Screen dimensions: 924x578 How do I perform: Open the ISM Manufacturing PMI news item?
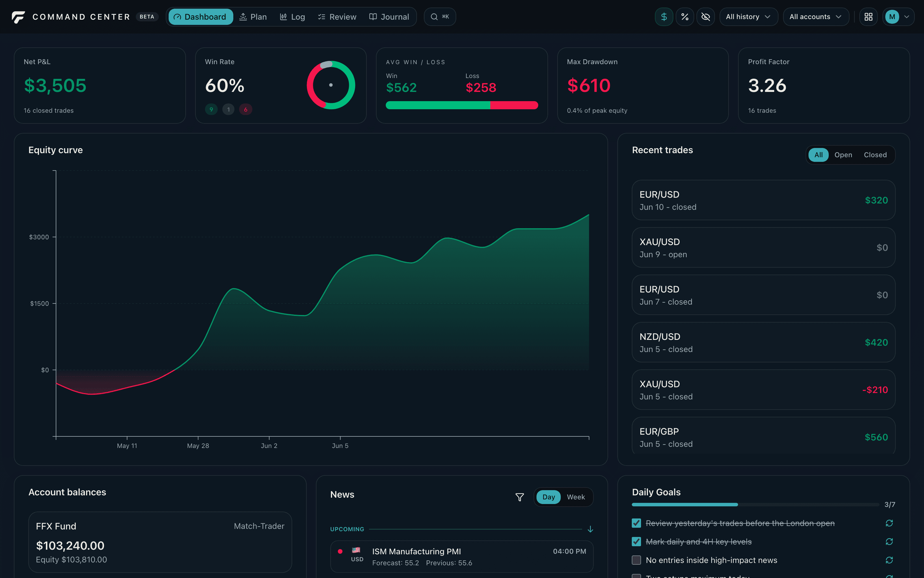[x=462, y=557]
